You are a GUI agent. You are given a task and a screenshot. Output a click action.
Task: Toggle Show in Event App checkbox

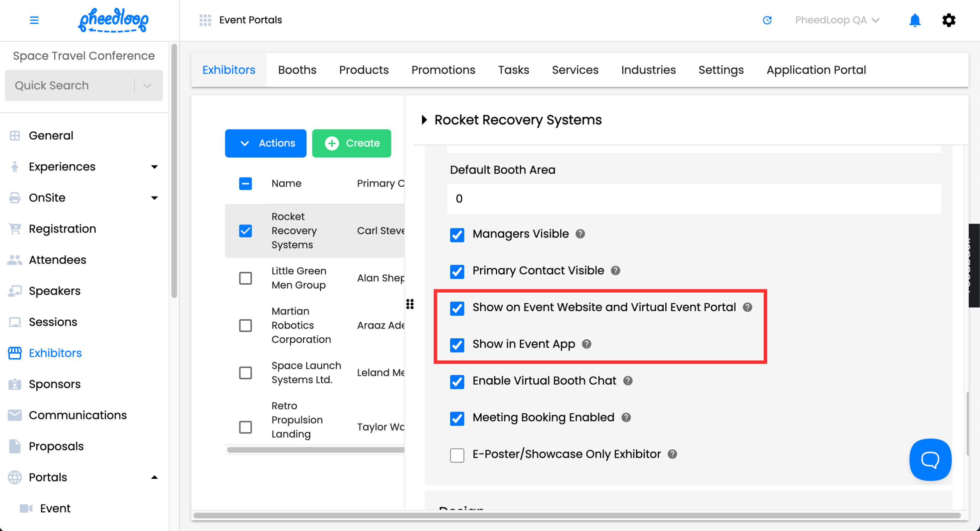457,345
